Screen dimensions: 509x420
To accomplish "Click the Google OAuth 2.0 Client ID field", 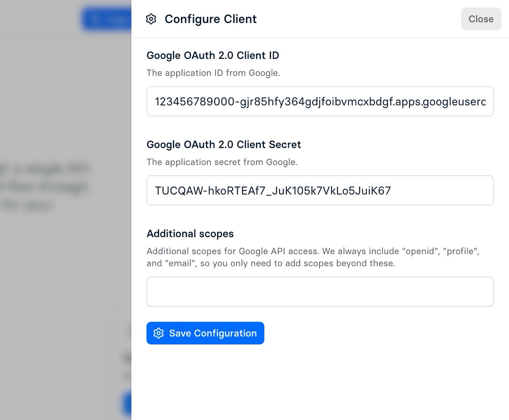I will 320,101.
